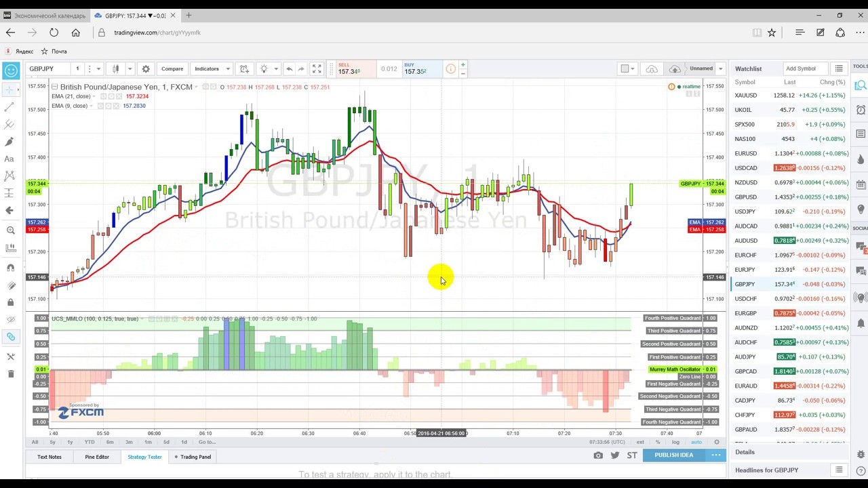The image size is (868, 488).
Task: Open the watchlist list menu icon
Action: pos(839,68)
